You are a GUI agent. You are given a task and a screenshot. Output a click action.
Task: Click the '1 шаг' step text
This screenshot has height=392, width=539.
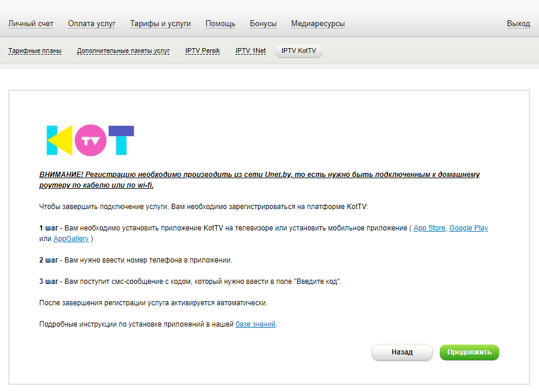(264, 233)
